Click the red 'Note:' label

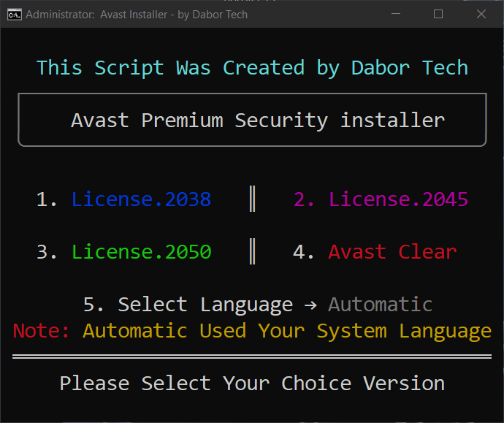pos(41,331)
